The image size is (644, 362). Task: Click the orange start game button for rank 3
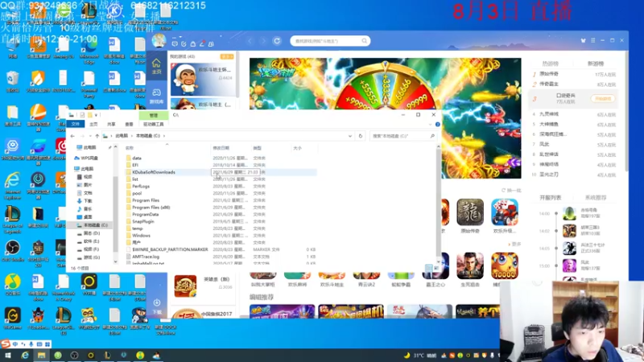tap(603, 98)
